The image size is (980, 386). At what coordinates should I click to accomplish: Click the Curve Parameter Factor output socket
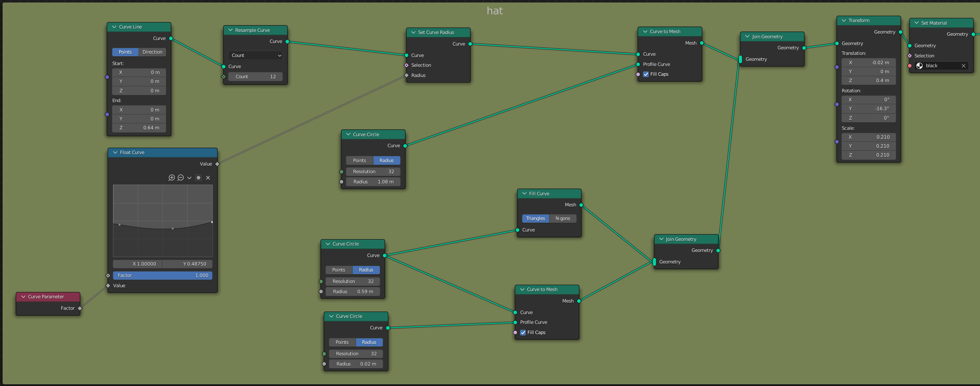(x=80, y=308)
